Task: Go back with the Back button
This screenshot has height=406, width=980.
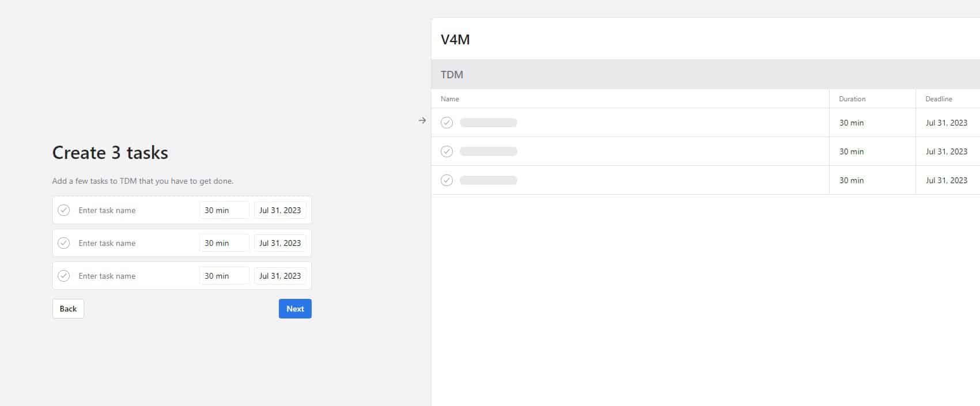Action: pyautogui.click(x=68, y=309)
